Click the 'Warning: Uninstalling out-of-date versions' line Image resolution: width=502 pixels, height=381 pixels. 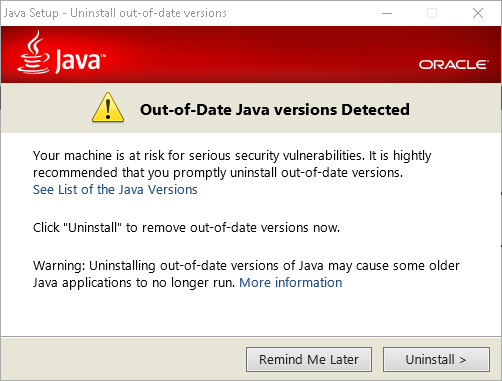[x=246, y=266]
